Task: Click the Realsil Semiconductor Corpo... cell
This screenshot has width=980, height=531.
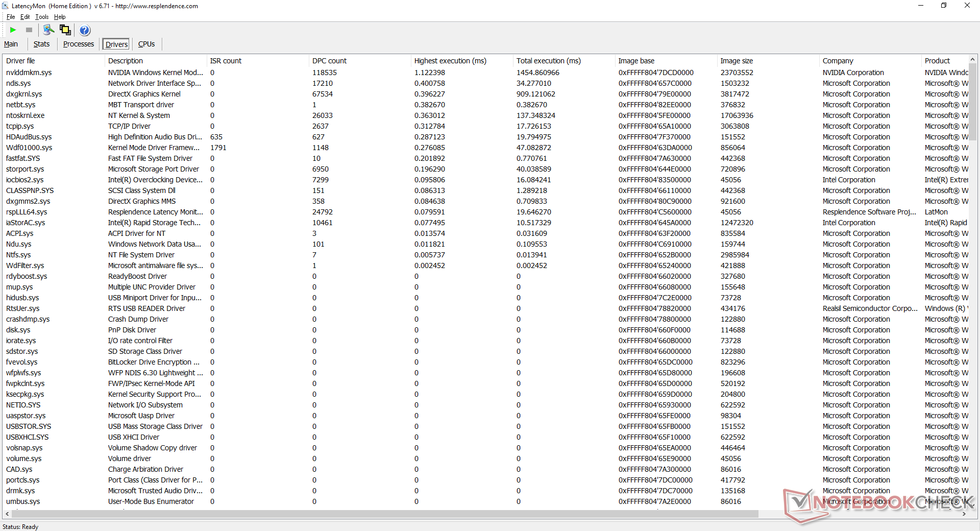Action: [x=870, y=308]
